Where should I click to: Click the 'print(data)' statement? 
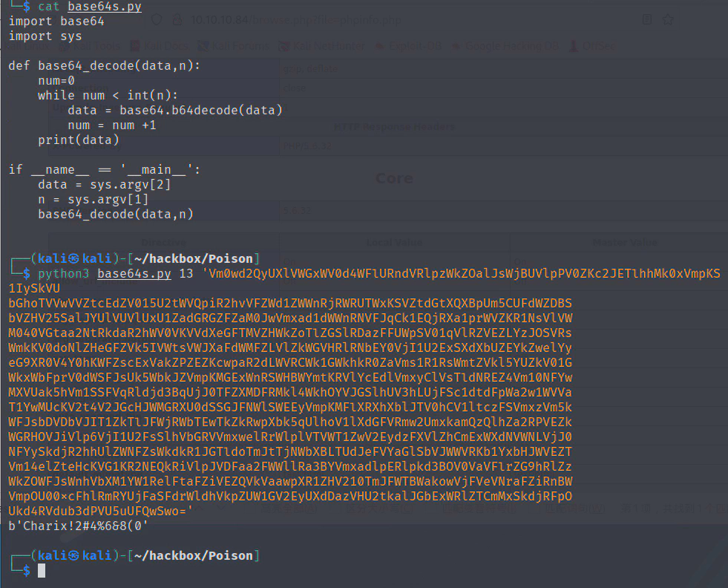(x=78, y=140)
